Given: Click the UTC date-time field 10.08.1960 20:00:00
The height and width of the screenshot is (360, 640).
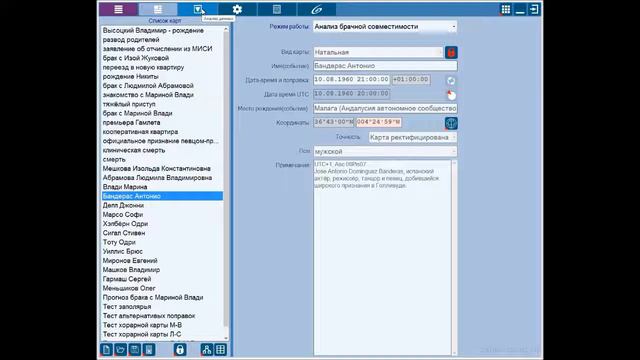Looking at the screenshot, I should (x=351, y=94).
